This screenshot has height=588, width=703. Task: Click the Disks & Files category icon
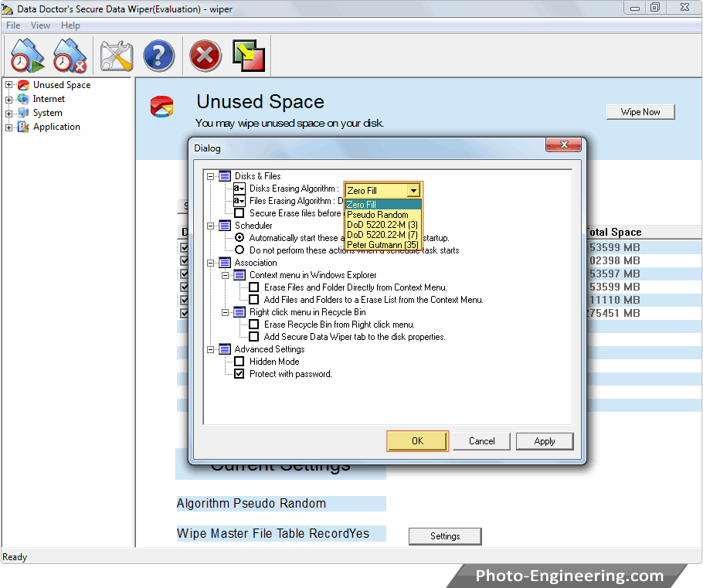click(225, 176)
